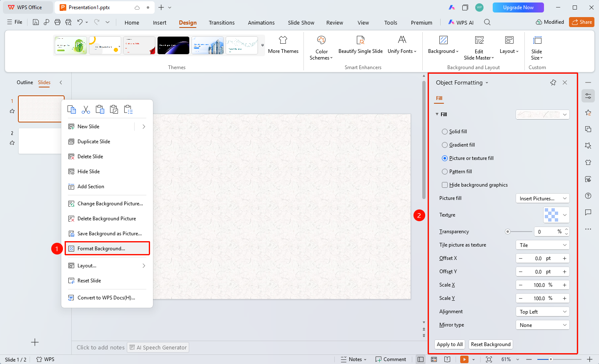
Task: Select Duplicate Slide in context menu
Action: [108, 142]
